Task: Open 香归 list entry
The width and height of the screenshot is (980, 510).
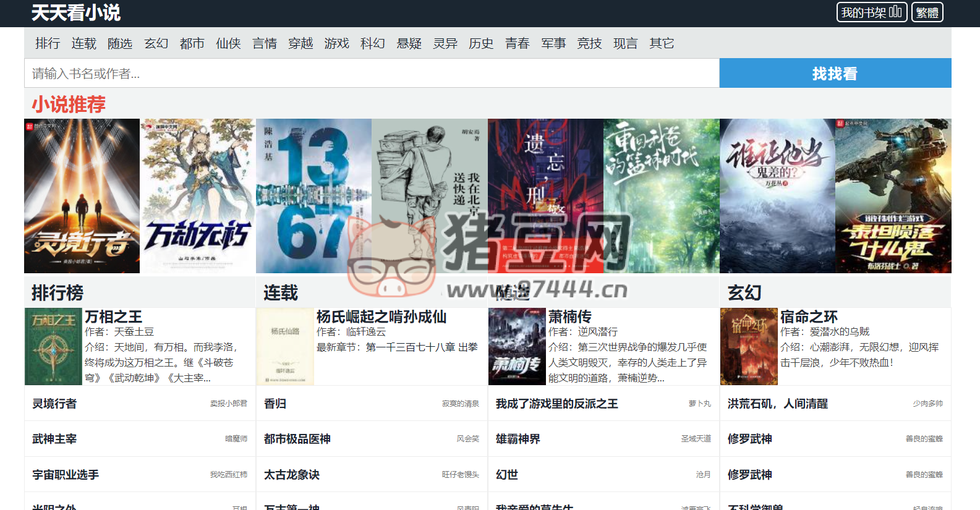Action: [275, 404]
